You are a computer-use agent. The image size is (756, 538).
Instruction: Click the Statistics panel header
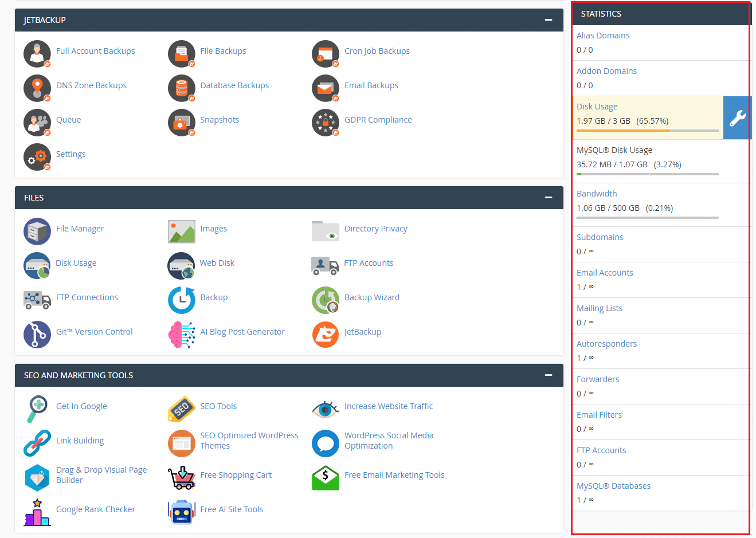pos(660,14)
